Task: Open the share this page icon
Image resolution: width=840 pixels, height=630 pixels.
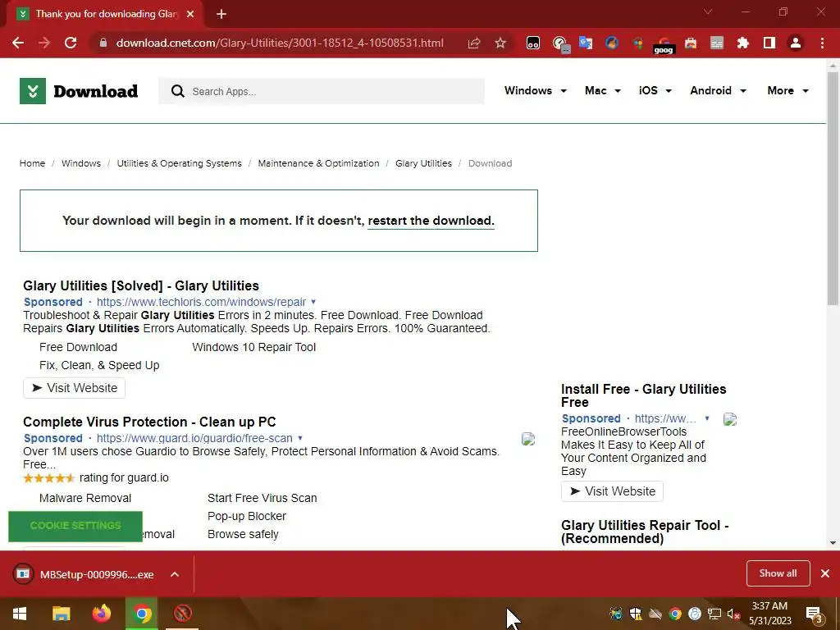Action: click(x=474, y=43)
